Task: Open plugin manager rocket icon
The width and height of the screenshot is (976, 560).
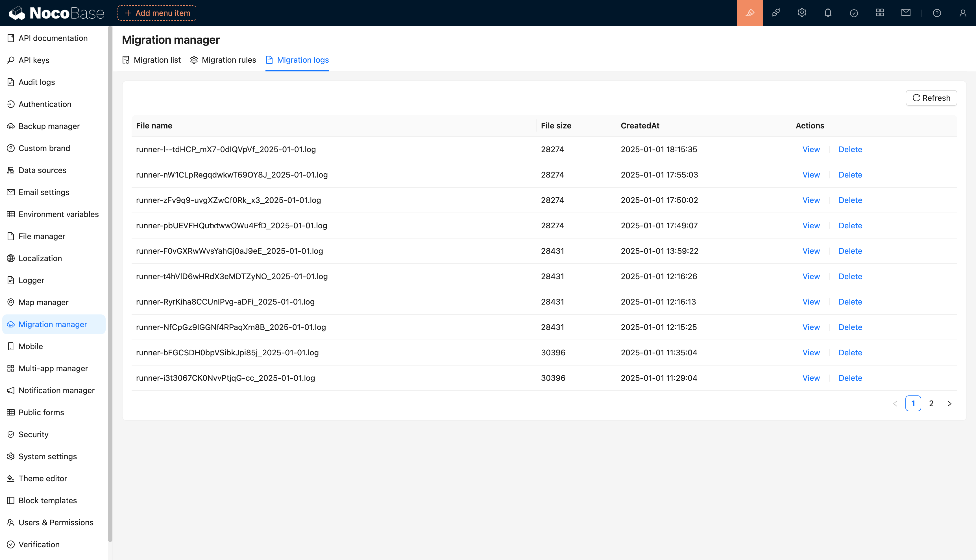Action: coord(775,13)
